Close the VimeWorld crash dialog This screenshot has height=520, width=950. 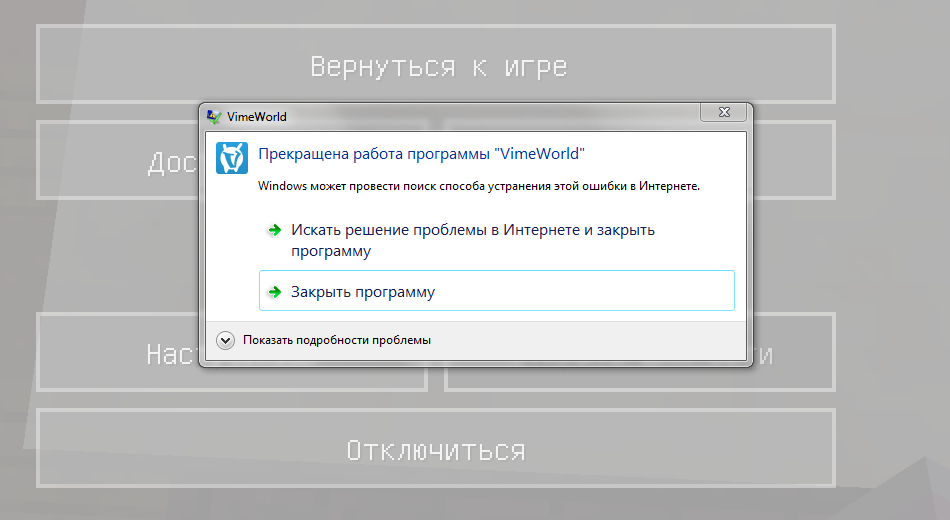[723, 112]
